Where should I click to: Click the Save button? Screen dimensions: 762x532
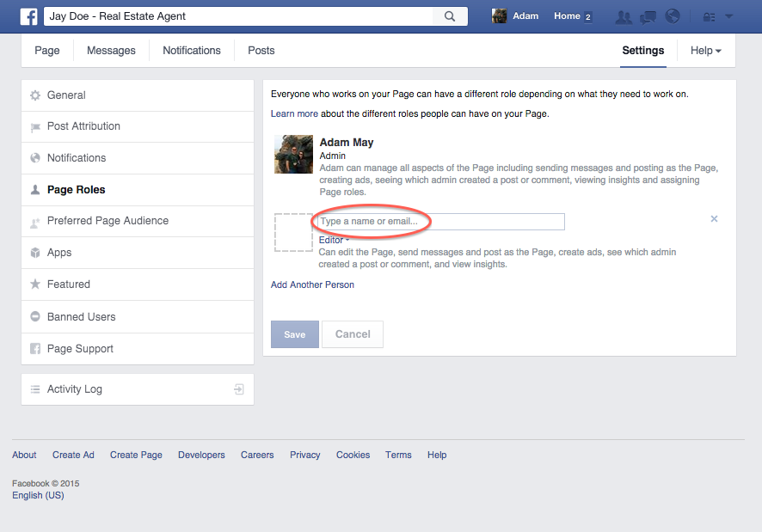point(294,334)
